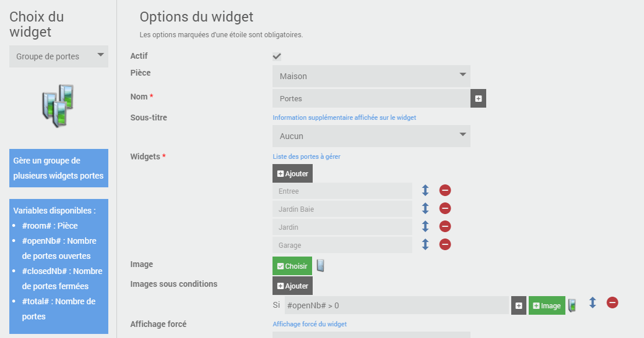
Task: Delete the Jardin Baie door entry
Action: [x=445, y=208]
